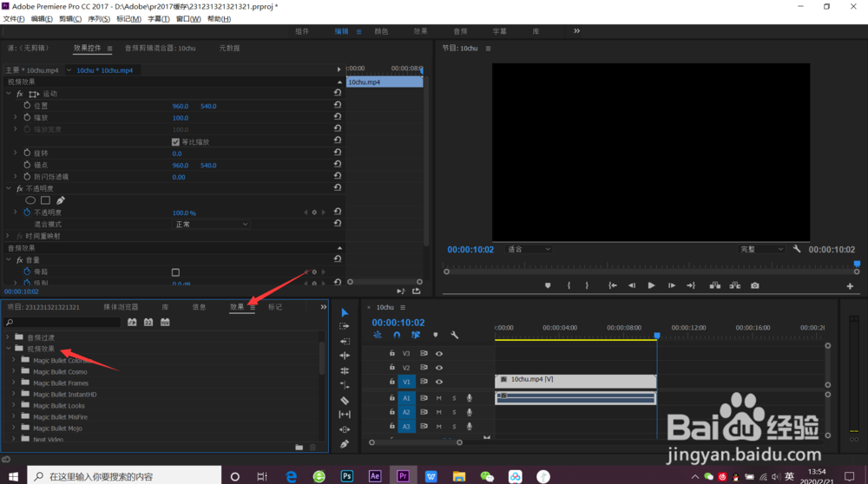Viewport: 868px width, 484px height.
Task: Expand Magic Bullet Looks folder
Action: click(14, 405)
